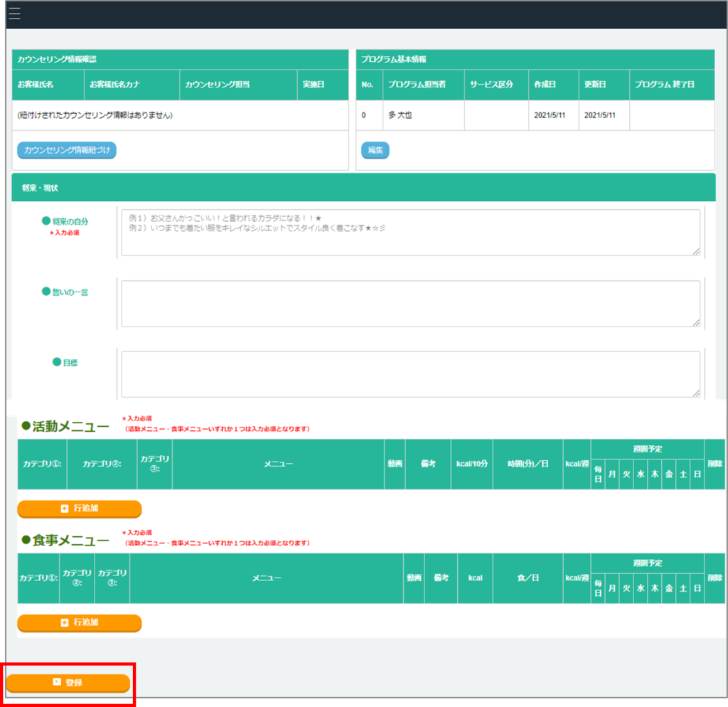Click the 将来・現状 section header bar
This screenshot has width=728, height=707.
[x=363, y=188]
